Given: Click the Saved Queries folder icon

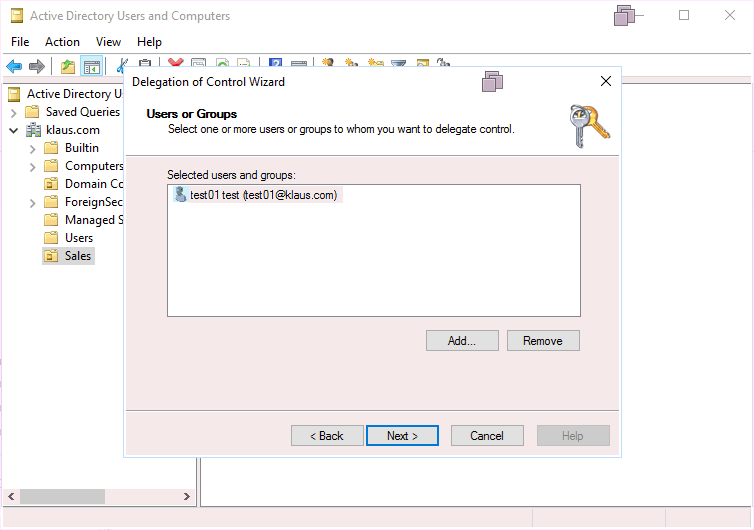Looking at the screenshot, I should click(33, 112).
